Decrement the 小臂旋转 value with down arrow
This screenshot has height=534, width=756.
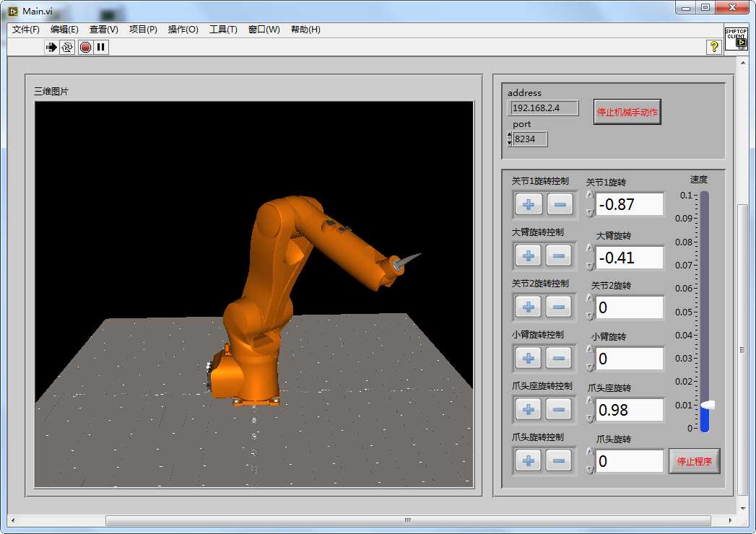click(590, 367)
